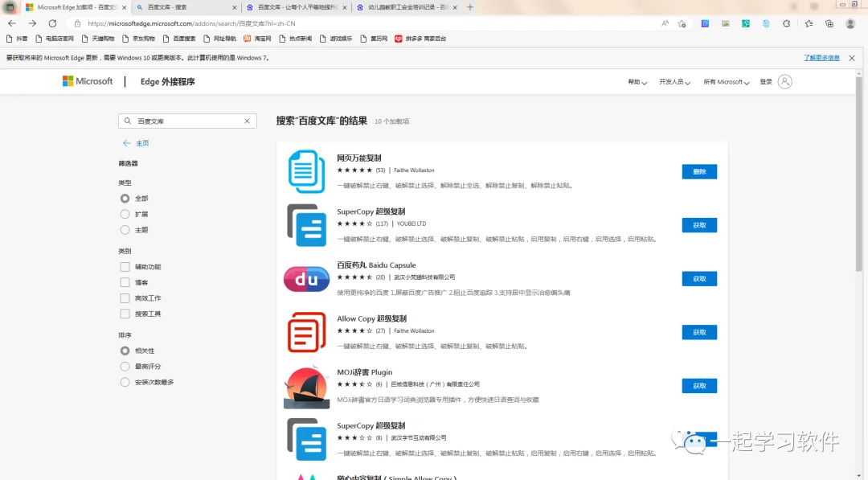Select 全部 type radio button
Viewport: 868px width, 480px height.
(x=125, y=199)
